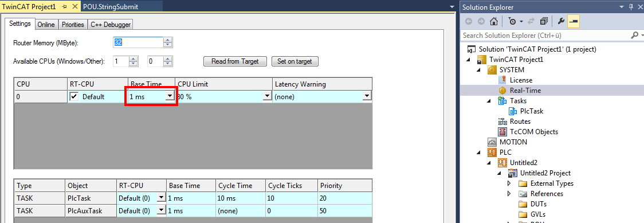Open the CPU Limit percentage dropdown

click(x=267, y=96)
